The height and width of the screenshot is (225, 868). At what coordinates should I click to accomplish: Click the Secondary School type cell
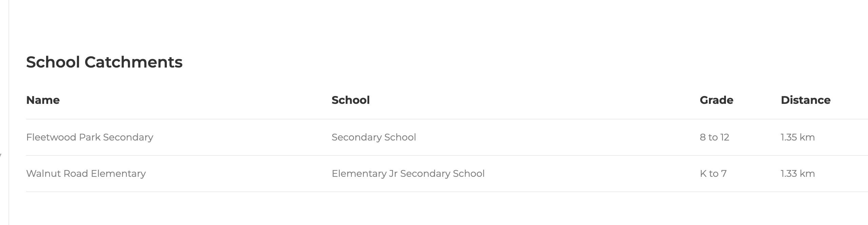coord(374,137)
